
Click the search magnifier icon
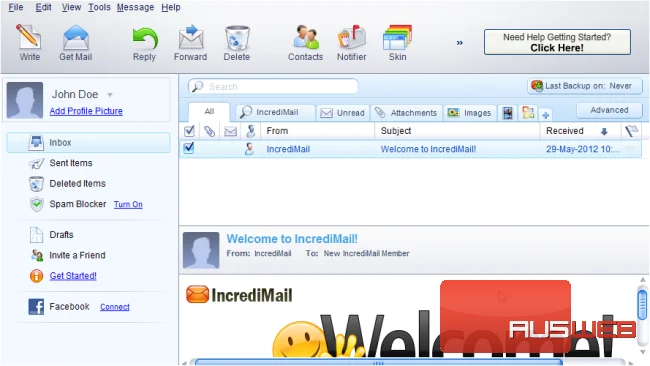coord(198,86)
